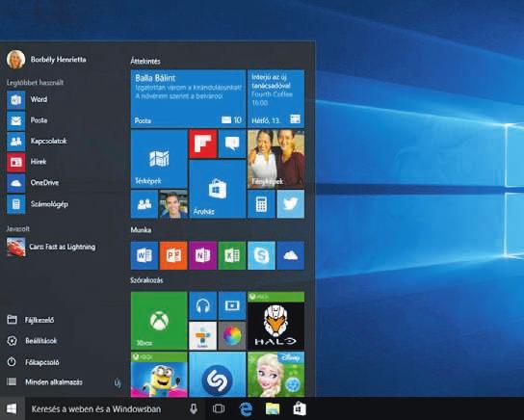Screen dimensions: 524x420
Task: Open Disney Frozen game tile
Action: [x=276, y=374]
